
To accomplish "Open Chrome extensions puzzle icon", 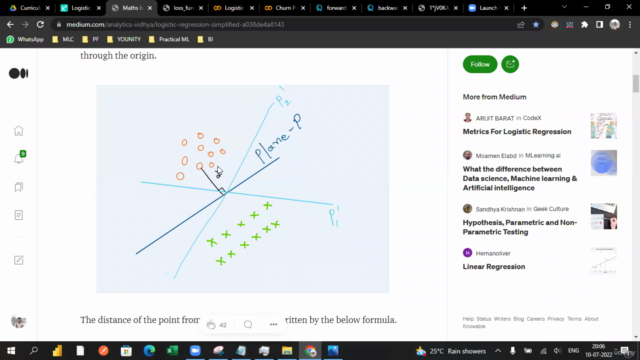I will [x=584, y=25].
